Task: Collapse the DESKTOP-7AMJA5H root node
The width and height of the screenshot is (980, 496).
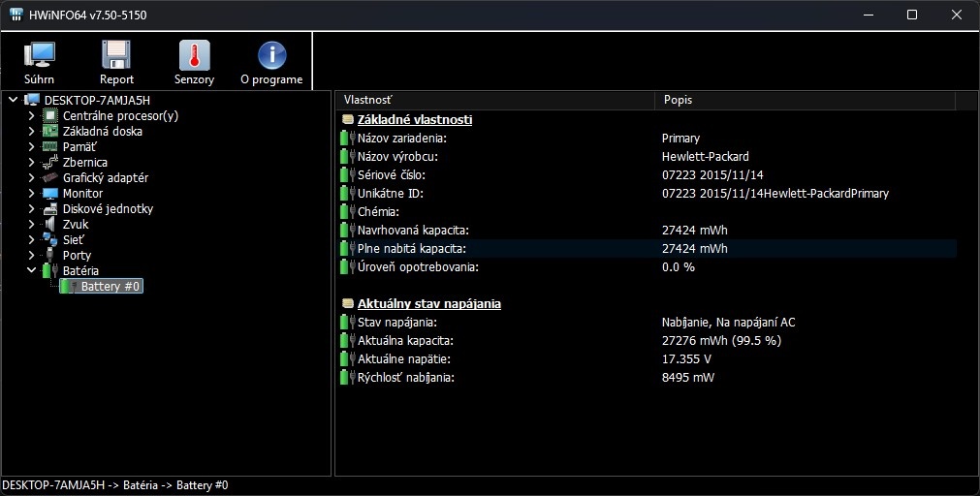Action: [x=13, y=101]
